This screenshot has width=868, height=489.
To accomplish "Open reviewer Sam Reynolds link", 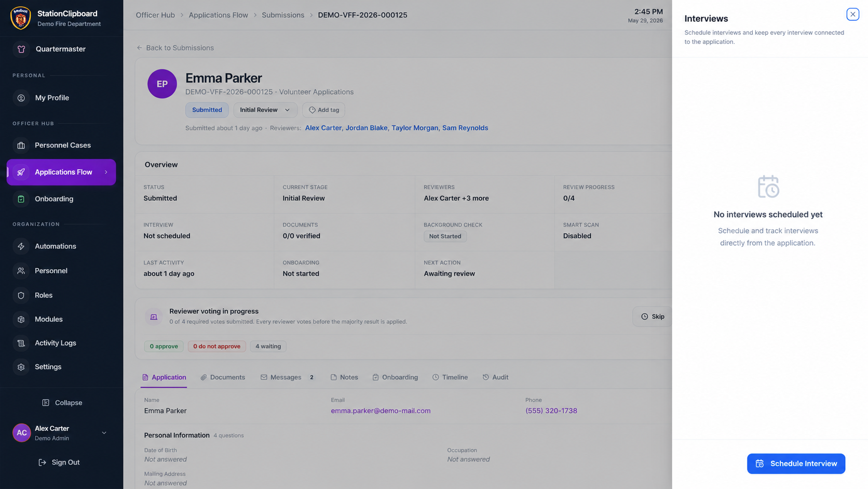I will 465,128.
